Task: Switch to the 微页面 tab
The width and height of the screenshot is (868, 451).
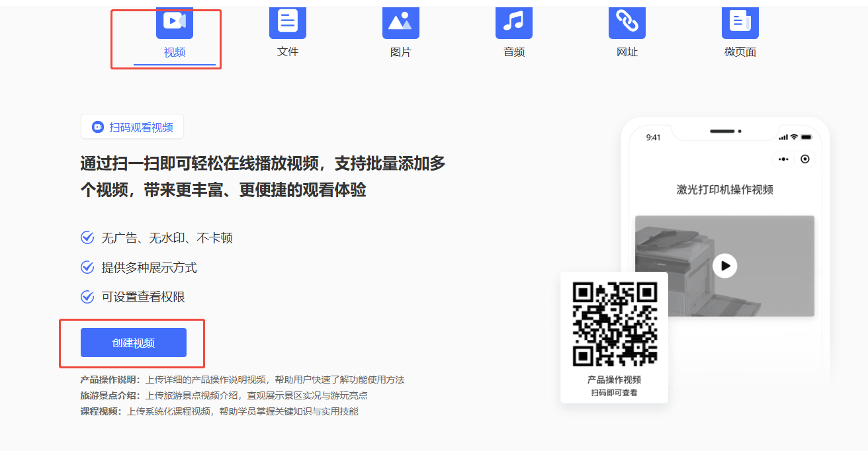Action: 740,52
